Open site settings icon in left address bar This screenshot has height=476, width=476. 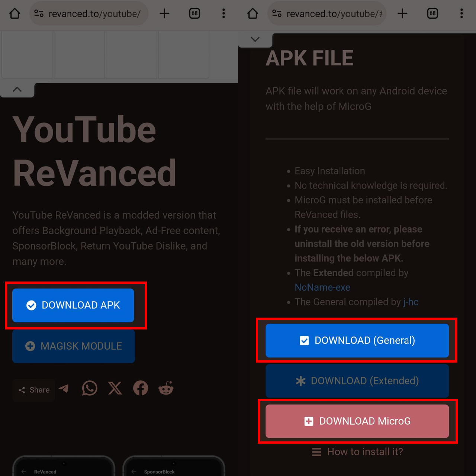39,14
